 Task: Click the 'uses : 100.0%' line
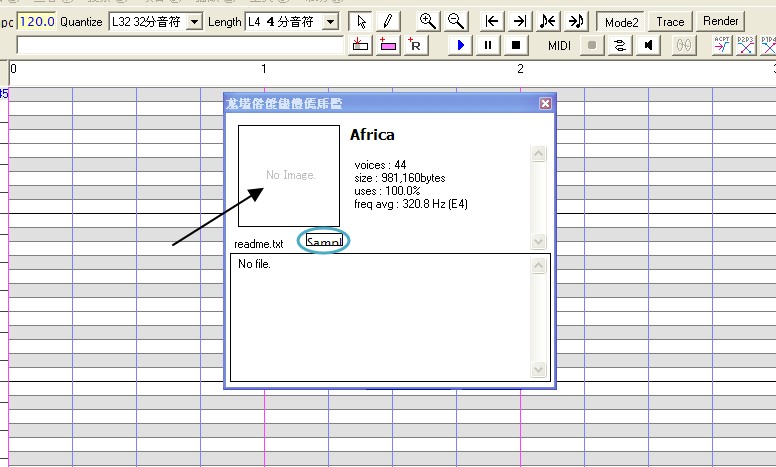pyautogui.click(x=387, y=190)
